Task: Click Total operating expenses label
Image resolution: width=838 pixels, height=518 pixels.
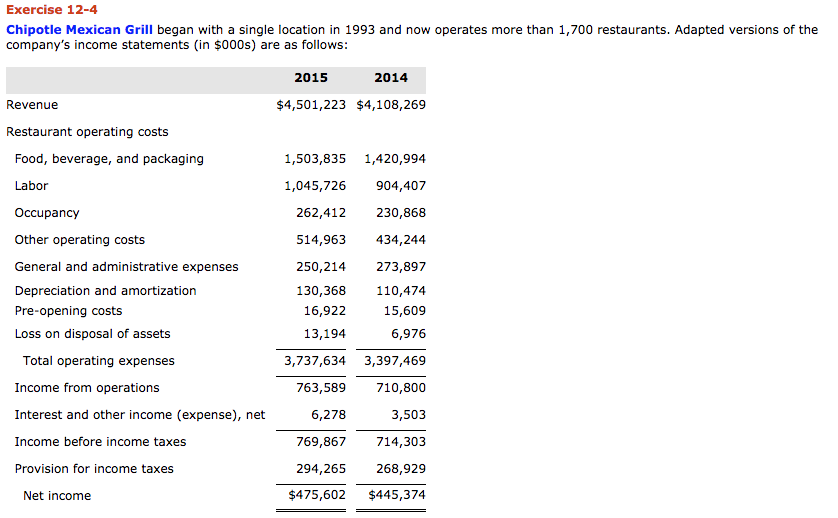Action: (99, 361)
